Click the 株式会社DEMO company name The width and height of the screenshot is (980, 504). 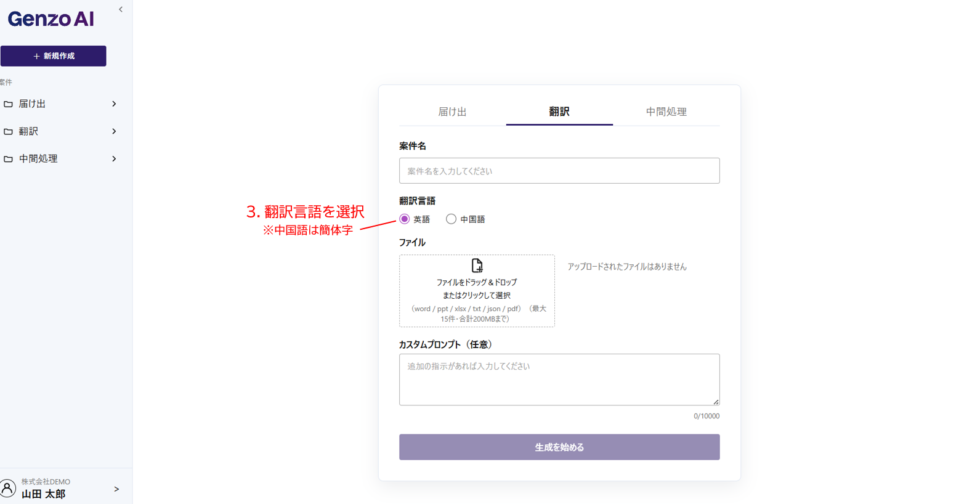pyautogui.click(x=46, y=482)
